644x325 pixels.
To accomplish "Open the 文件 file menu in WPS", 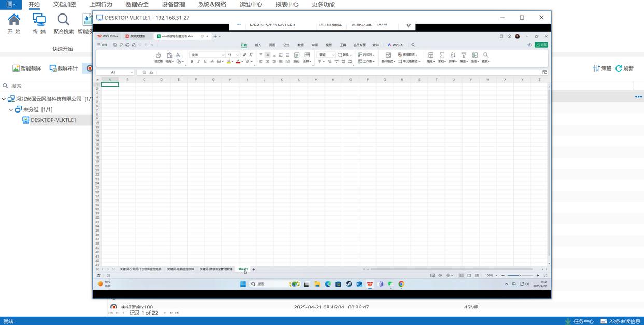I will pyautogui.click(x=102, y=45).
